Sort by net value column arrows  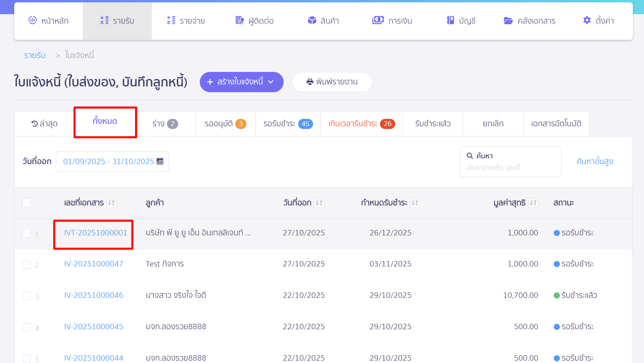[x=533, y=203]
